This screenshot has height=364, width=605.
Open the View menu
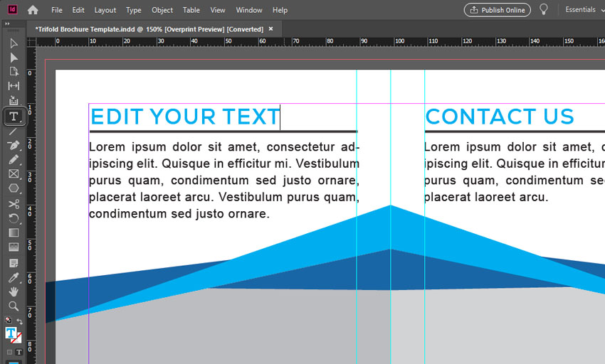218,10
